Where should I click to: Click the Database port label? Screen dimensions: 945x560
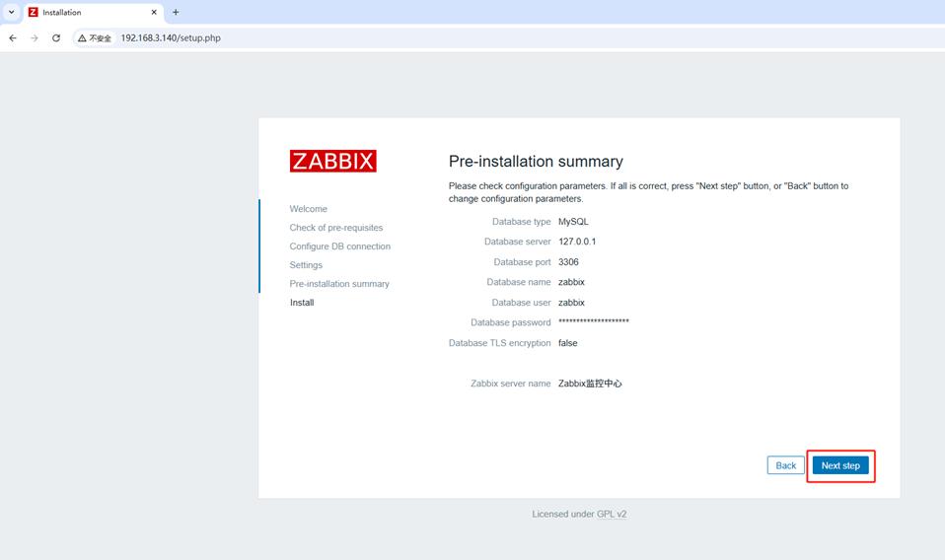click(522, 262)
